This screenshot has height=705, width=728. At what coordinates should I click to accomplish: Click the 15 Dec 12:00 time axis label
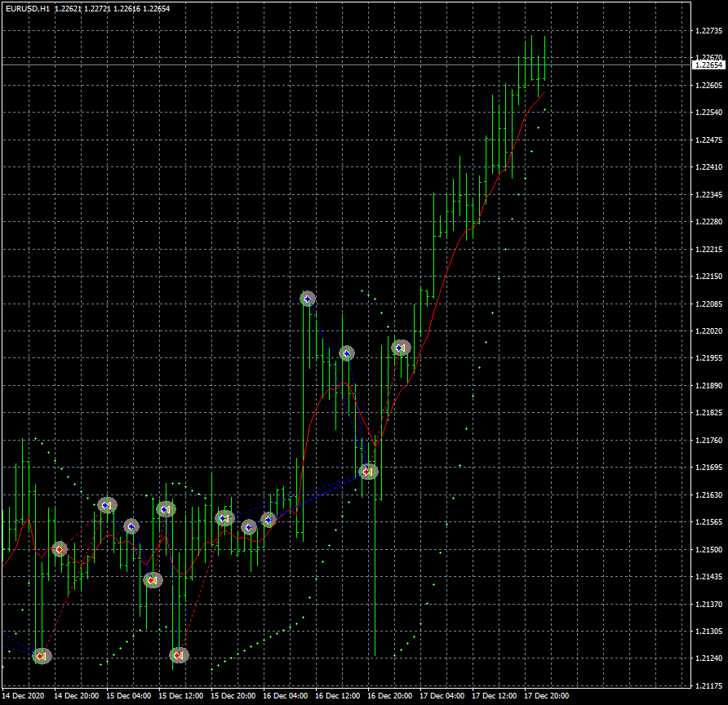pos(180,696)
